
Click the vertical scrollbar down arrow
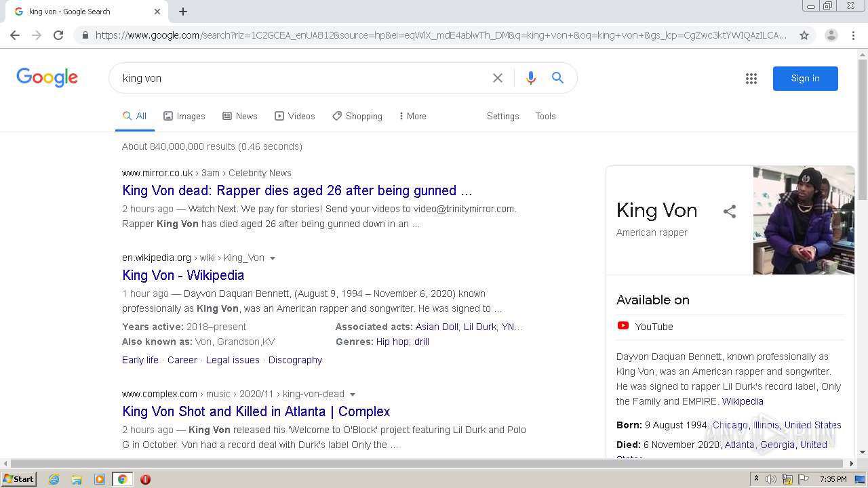point(863,452)
